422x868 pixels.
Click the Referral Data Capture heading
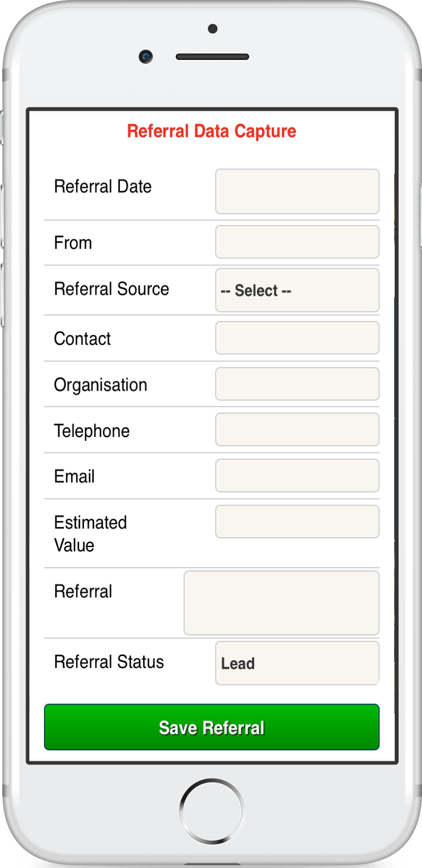point(211,131)
